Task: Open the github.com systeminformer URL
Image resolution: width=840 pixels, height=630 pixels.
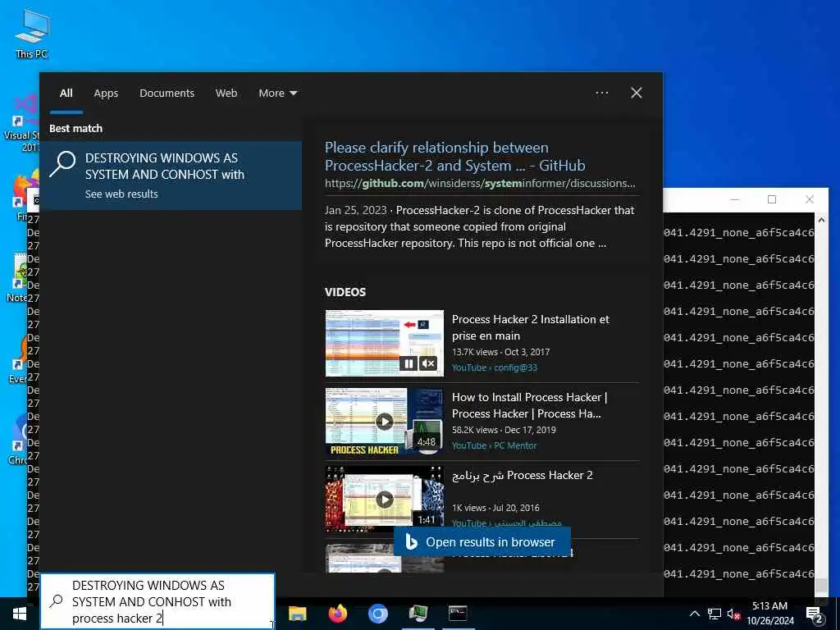Action: point(480,183)
